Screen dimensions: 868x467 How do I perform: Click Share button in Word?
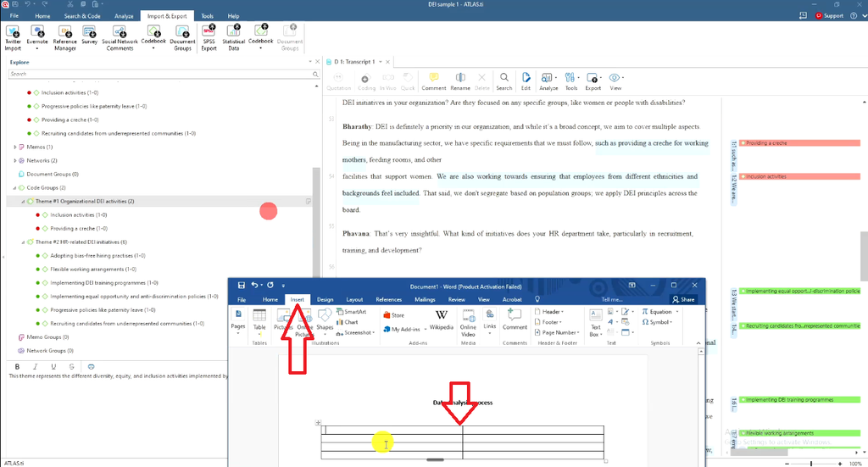(x=683, y=299)
